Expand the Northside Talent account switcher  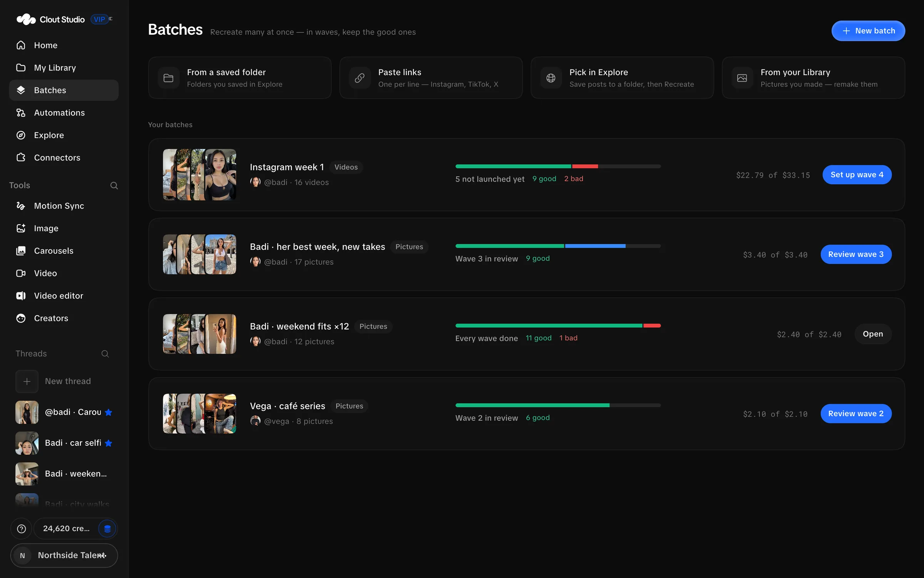[64, 555]
